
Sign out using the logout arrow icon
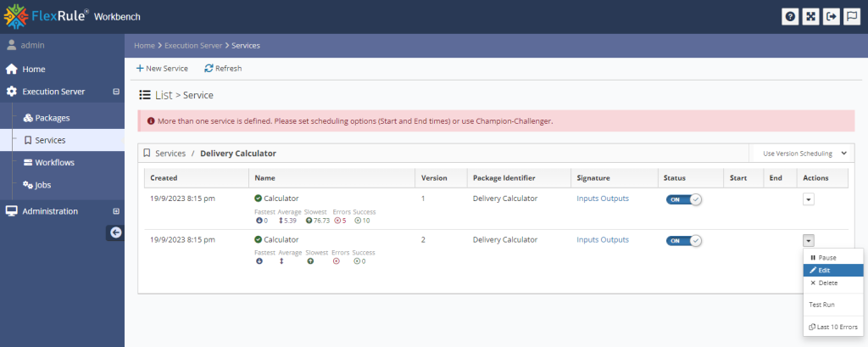(831, 17)
